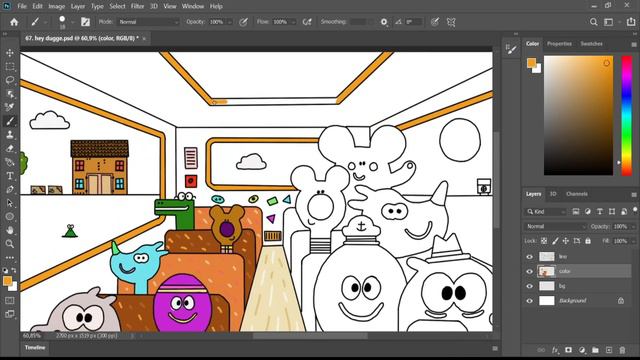640x360 pixels.
Task: Open the brush Mode dropdown
Action: tap(149, 22)
